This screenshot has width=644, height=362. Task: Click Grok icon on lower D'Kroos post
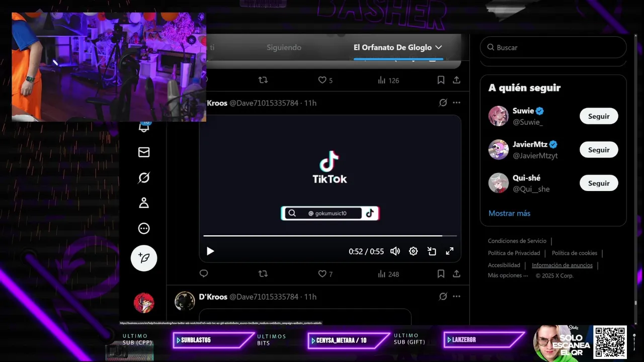point(443,297)
